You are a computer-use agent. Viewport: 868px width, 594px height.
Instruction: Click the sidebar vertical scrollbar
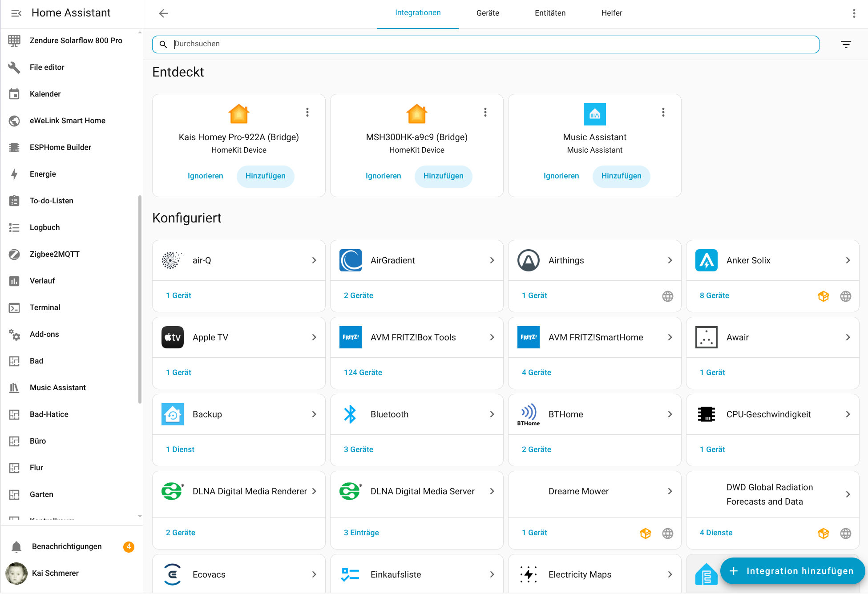coord(140,299)
